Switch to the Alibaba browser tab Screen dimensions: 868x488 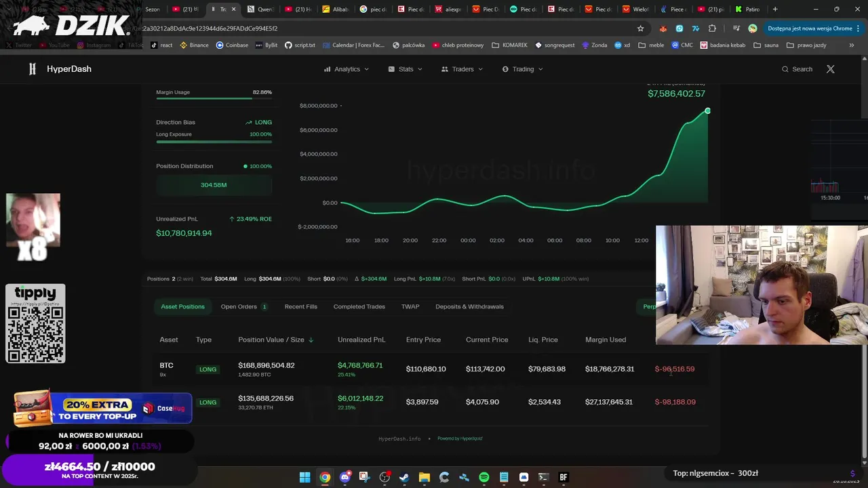tap(336, 9)
